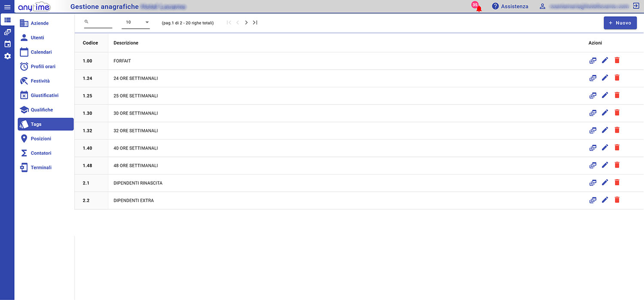Delete the DIPENDENTI EXTRA tag
Image resolution: width=644 pixels, height=300 pixels.
pos(617,200)
